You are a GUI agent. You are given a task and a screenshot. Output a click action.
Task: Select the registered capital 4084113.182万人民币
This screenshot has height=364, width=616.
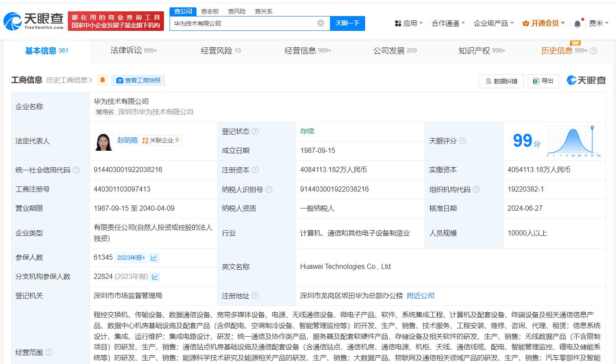click(x=333, y=170)
